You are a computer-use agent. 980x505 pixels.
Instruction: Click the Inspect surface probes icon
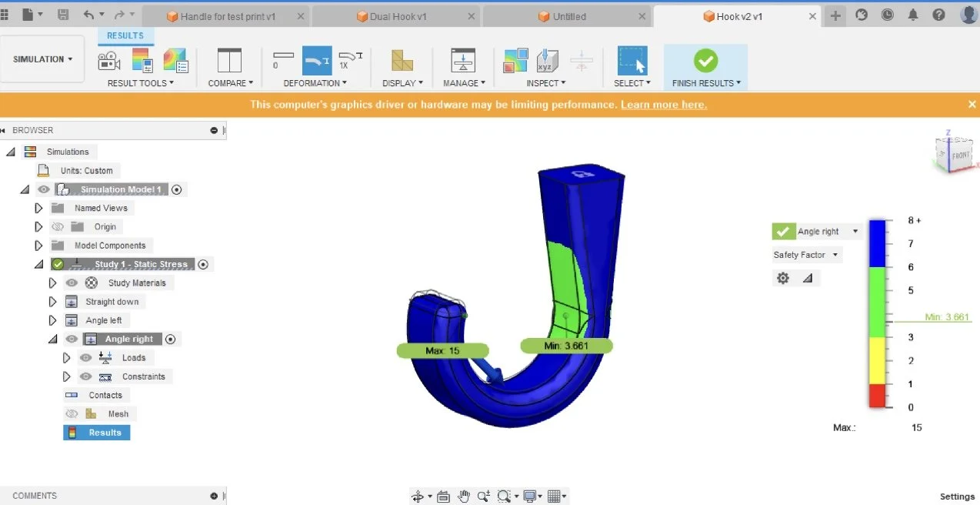[x=515, y=61]
